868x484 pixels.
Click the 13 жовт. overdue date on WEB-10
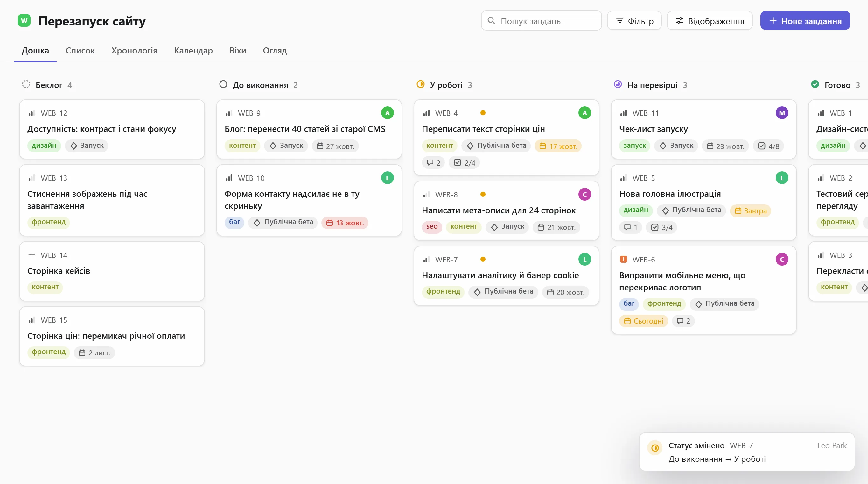pos(345,223)
